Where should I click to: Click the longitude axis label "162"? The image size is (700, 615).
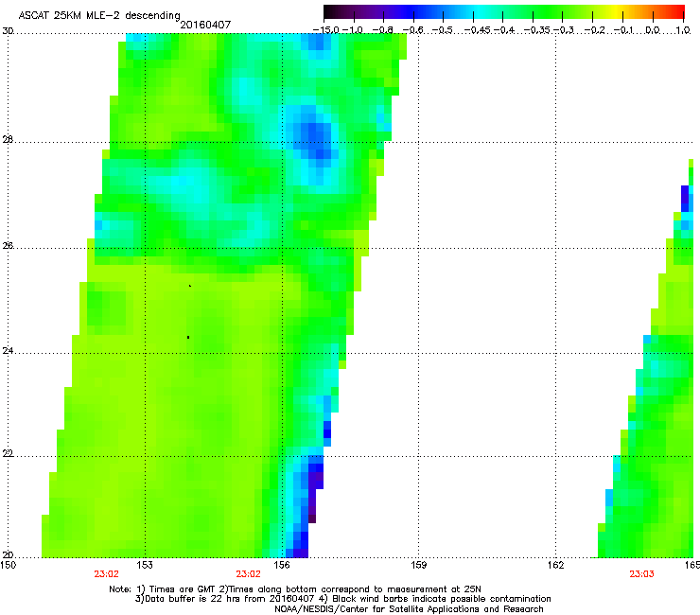pyautogui.click(x=556, y=565)
